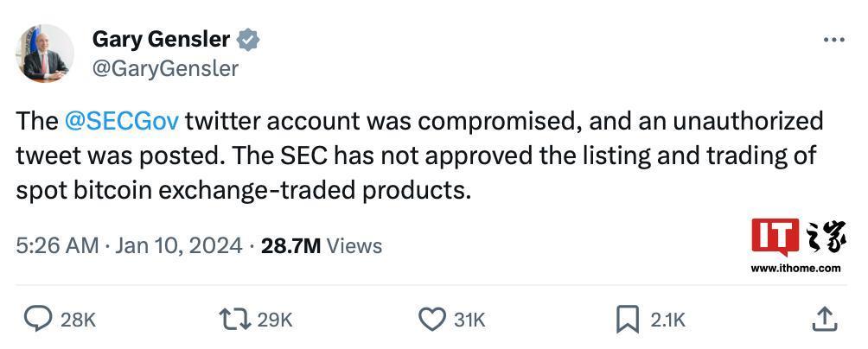
Task: Click the 28.7M Views count
Action: point(322,245)
